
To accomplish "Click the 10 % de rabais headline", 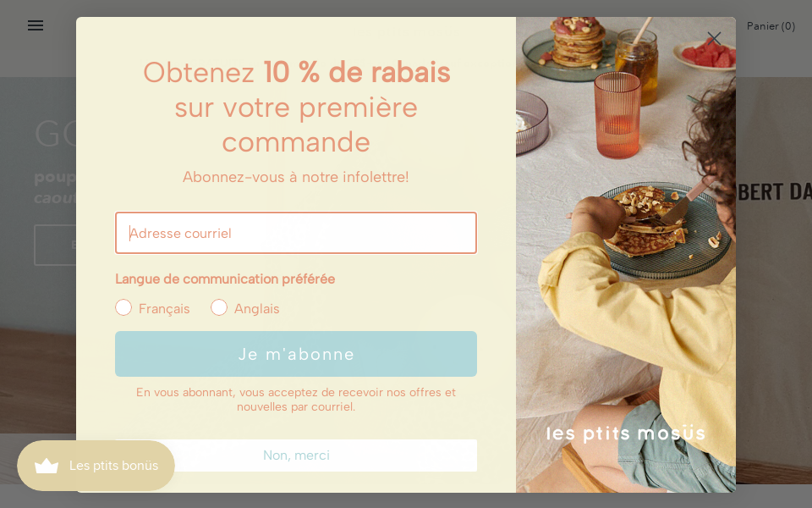I will pos(357,72).
